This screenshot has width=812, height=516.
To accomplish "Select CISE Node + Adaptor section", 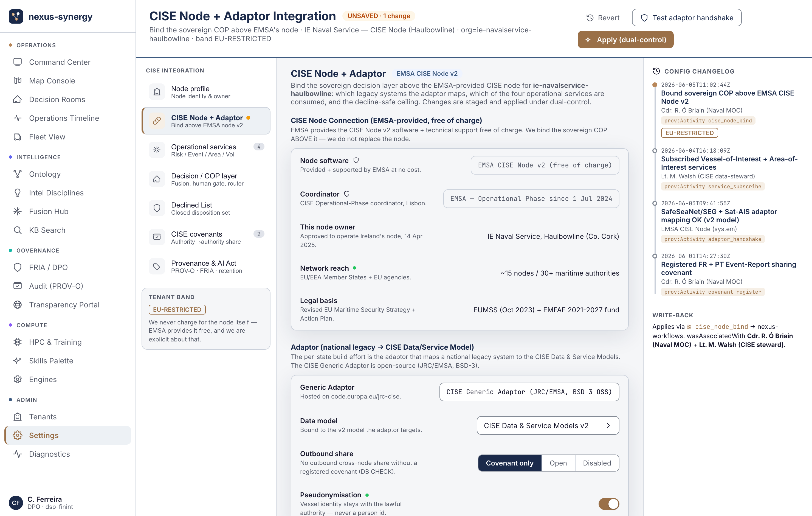I will coord(206,121).
